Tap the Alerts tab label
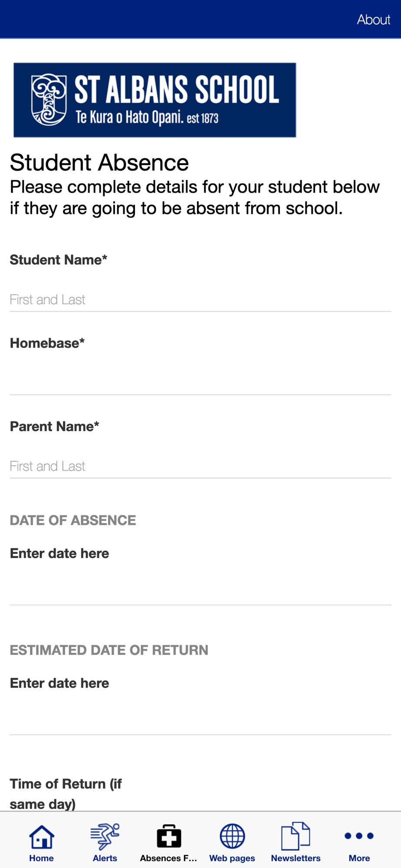 coord(105,858)
